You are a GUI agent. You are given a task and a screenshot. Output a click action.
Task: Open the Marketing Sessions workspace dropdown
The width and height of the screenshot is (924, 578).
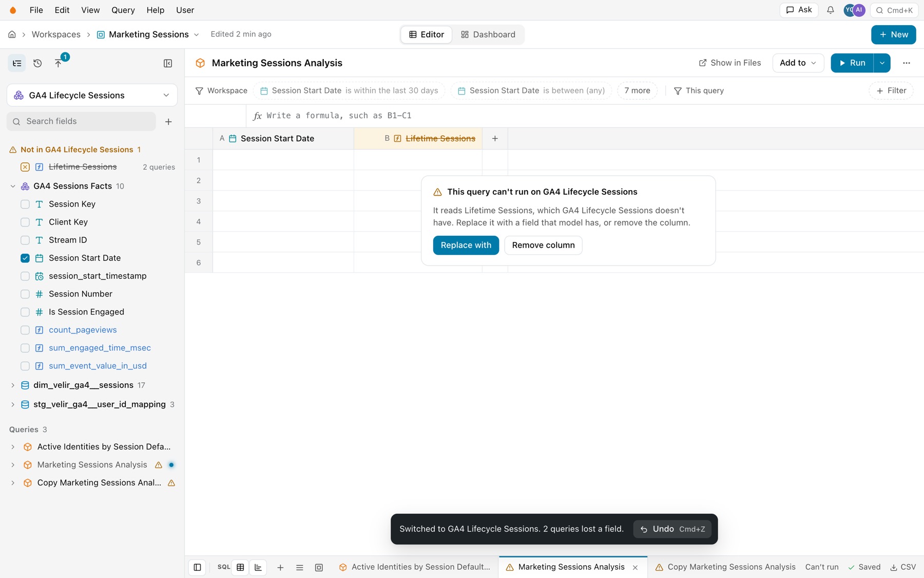click(x=196, y=34)
